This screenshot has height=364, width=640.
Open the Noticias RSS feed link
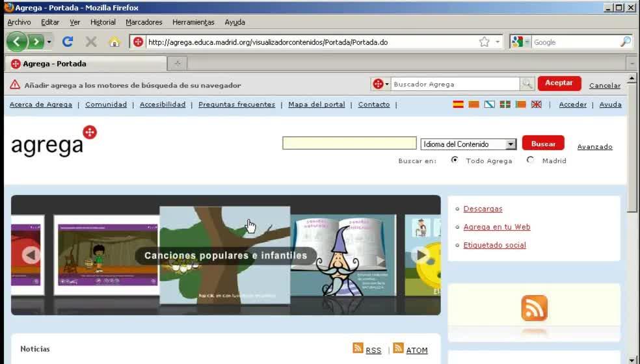click(373, 350)
